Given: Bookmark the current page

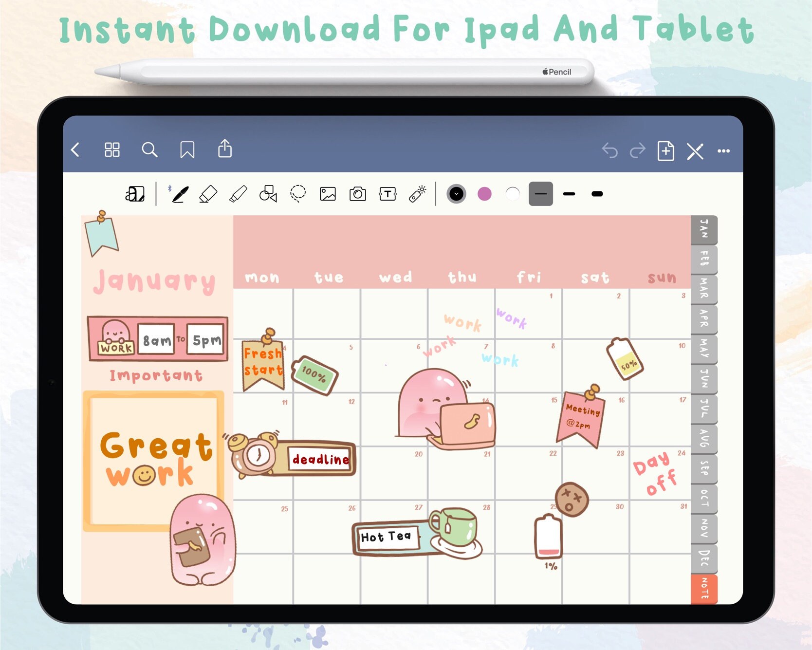Looking at the screenshot, I should click(x=187, y=150).
